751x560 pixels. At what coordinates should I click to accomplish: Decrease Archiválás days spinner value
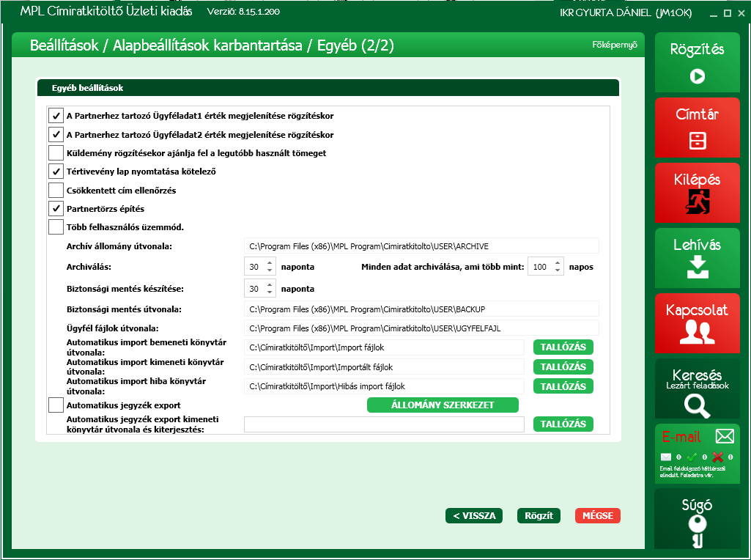pyautogui.click(x=270, y=270)
